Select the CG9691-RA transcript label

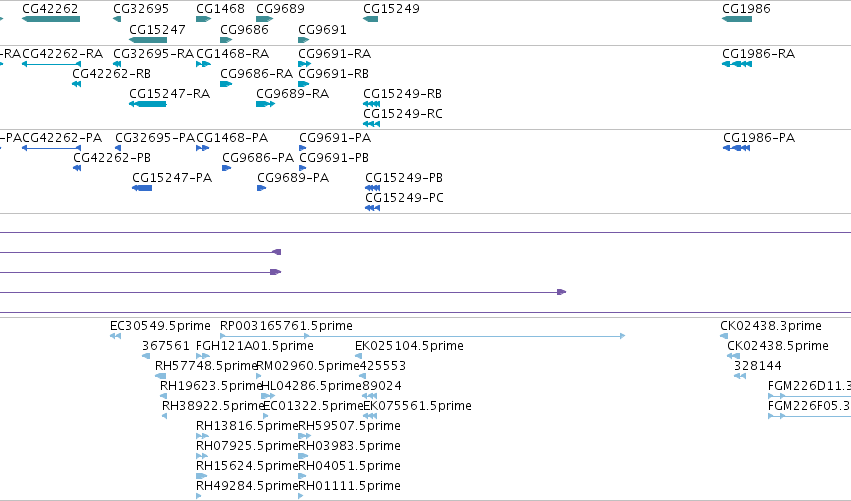pyautogui.click(x=335, y=54)
